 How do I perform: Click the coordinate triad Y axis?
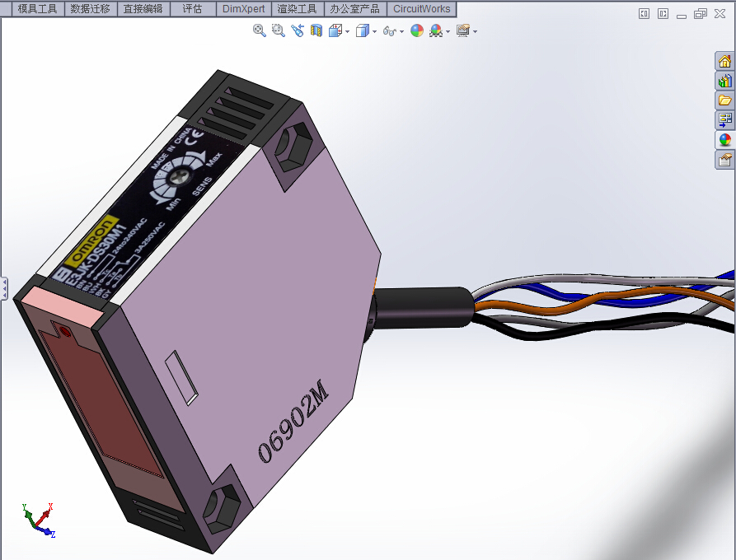pos(28,516)
